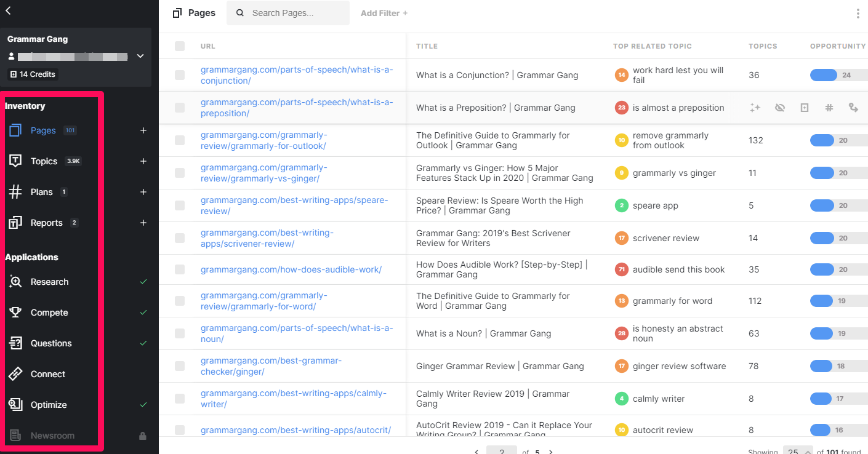This screenshot has width=868, height=454.
Task: Click the 14 Credits badge
Action: pyautogui.click(x=33, y=74)
